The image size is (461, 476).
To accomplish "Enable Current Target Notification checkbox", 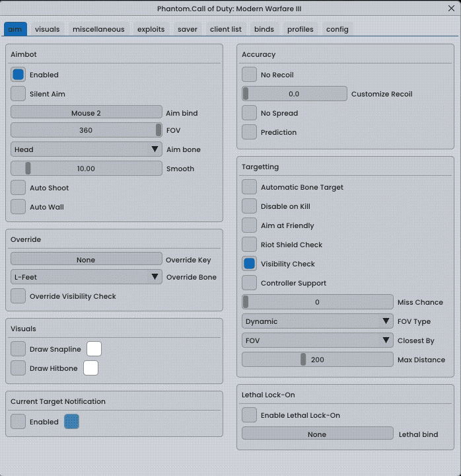I will (x=18, y=422).
